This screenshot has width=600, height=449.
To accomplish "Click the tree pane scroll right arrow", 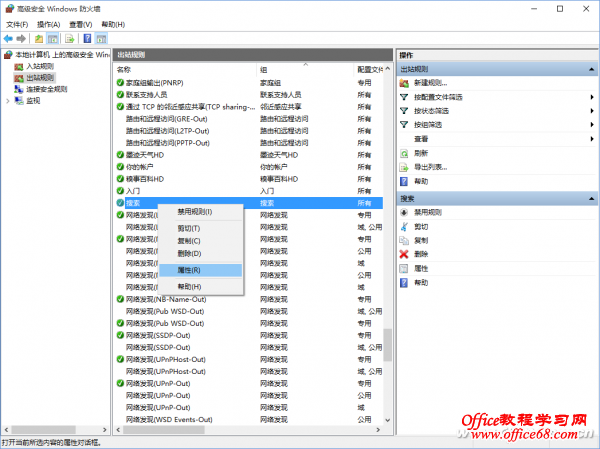I will point(104,430).
